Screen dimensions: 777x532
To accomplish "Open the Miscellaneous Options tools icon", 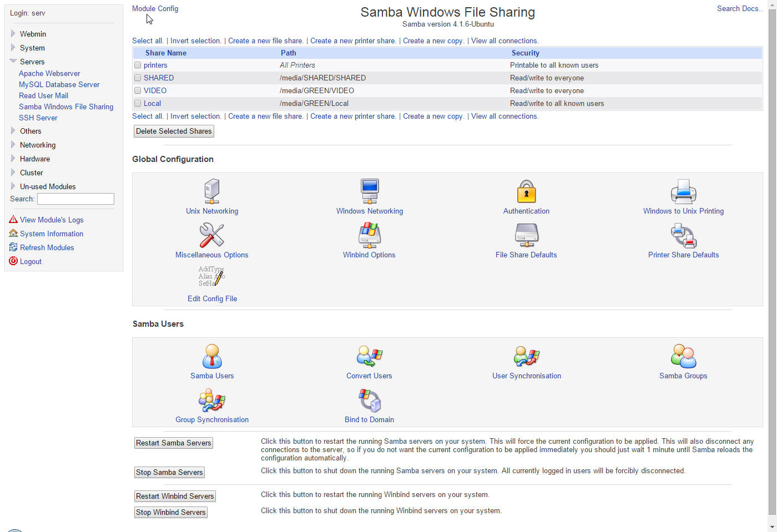I will coord(212,235).
